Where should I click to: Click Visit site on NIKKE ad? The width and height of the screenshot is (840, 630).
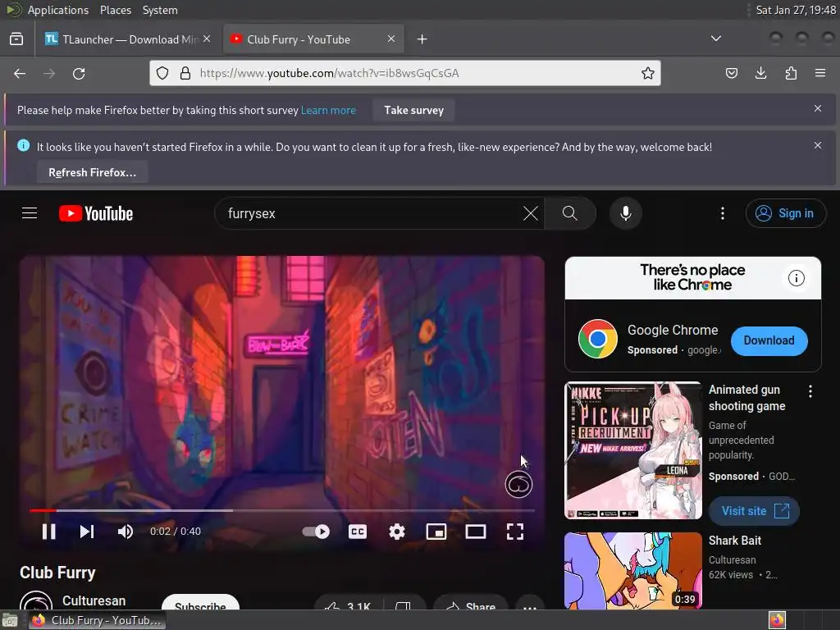[x=754, y=511]
